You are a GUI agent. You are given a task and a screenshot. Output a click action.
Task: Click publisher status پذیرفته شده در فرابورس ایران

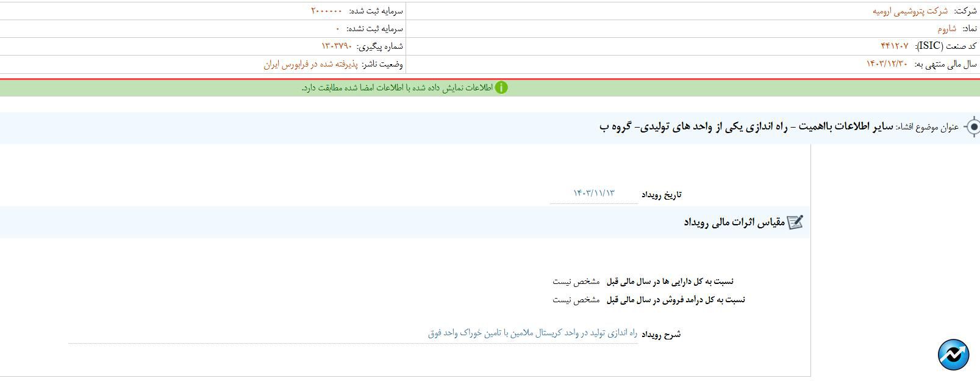310,64
